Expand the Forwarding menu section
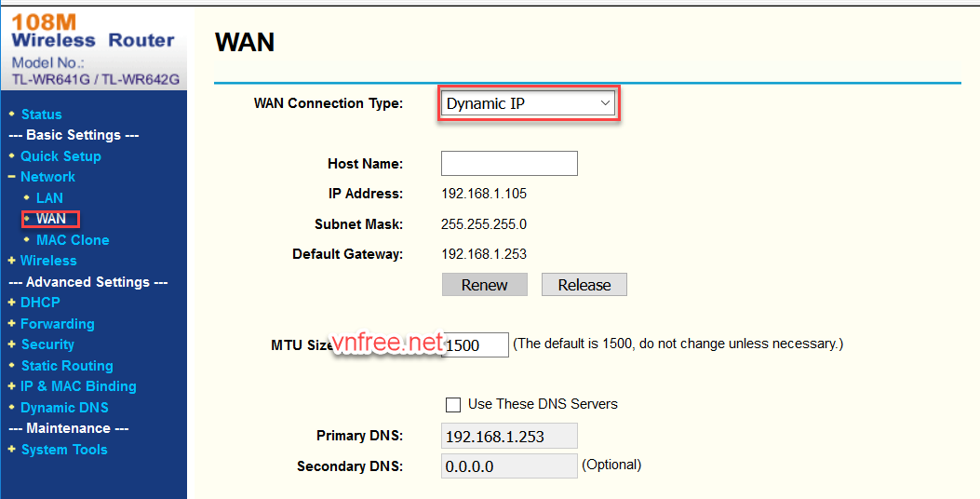Screen dimensions: 980x499 click(x=57, y=324)
